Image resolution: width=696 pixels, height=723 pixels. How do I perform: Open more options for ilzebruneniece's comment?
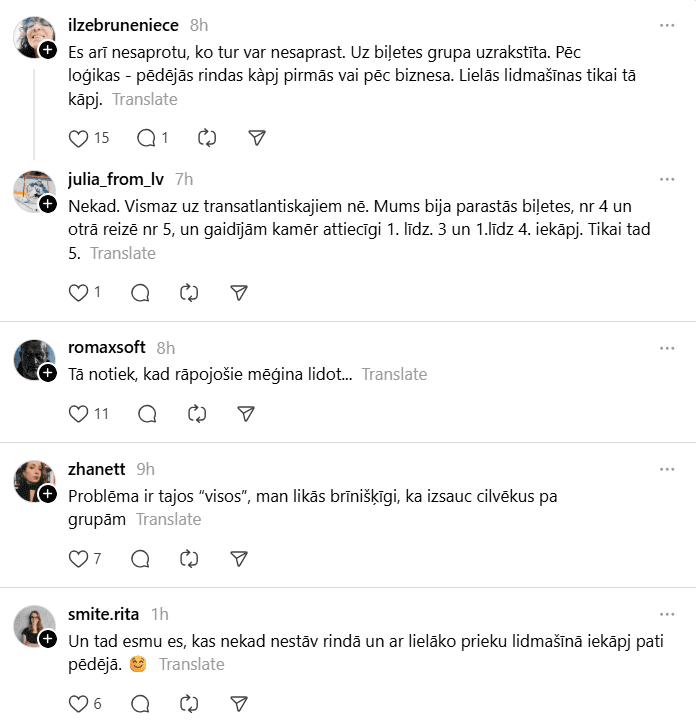(667, 25)
